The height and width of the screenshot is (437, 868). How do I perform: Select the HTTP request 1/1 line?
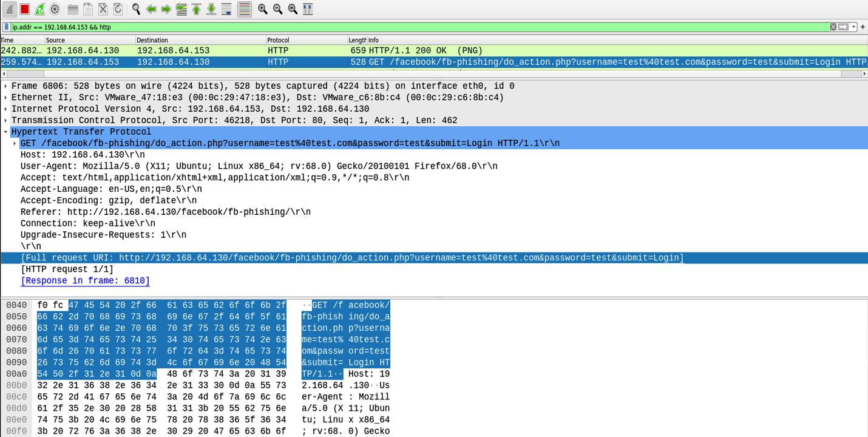point(67,269)
